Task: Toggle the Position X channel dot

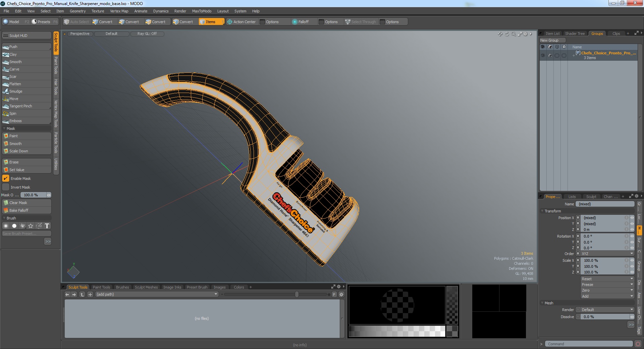Action: 578,218
